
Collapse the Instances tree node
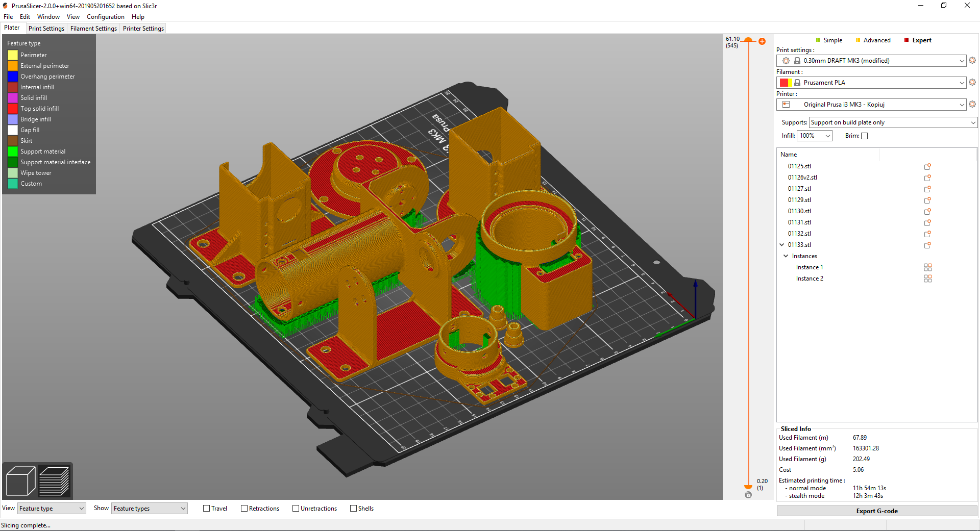[x=786, y=256]
